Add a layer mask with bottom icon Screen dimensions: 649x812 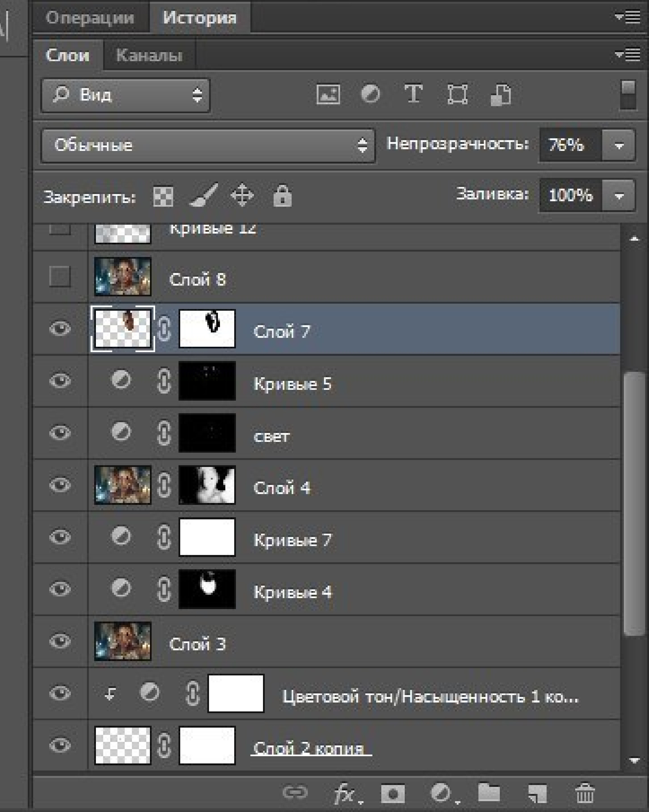tap(393, 793)
